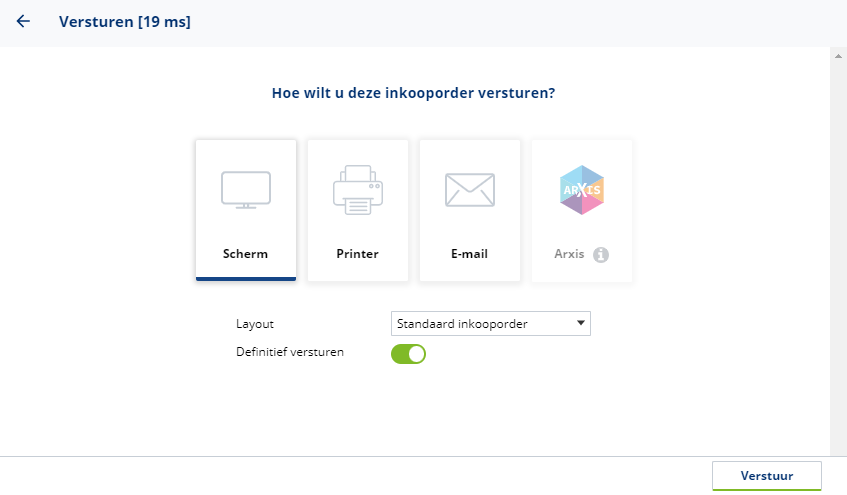Viewport: 847px width, 495px height.
Task: Click the Arxis hexagon logo
Action: click(581, 190)
